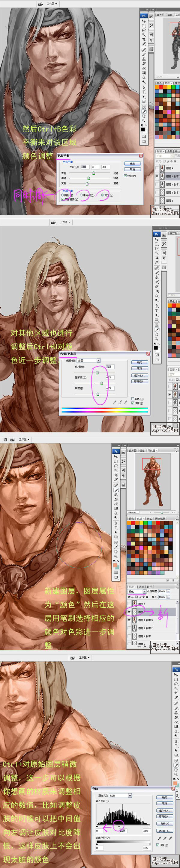Switch to the 历史记录 tab
The height and width of the screenshot is (868, 180).
click(160, 518)
